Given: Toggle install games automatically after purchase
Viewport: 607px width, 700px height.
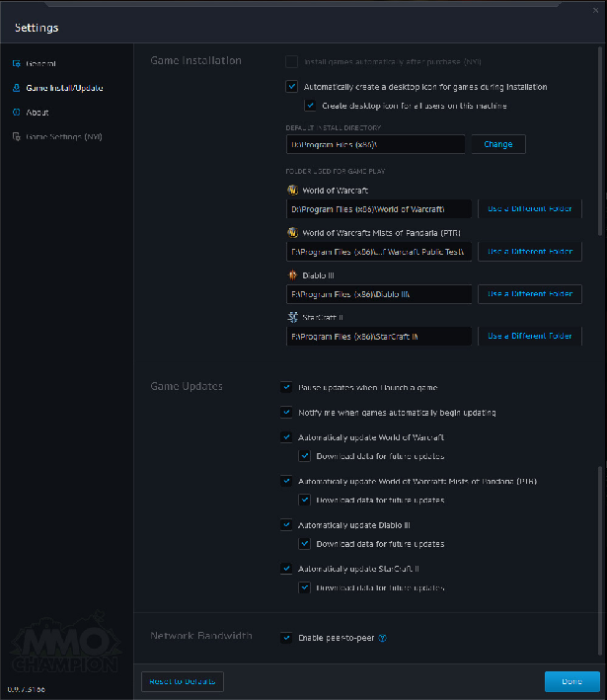Looking at the screenshot, I should coord(291,61).
